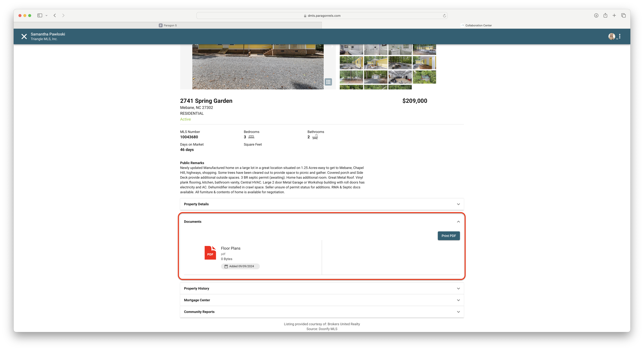Click the MLS number 10043680
Viewport: 644px width, 350px height.
pos(189,137)
